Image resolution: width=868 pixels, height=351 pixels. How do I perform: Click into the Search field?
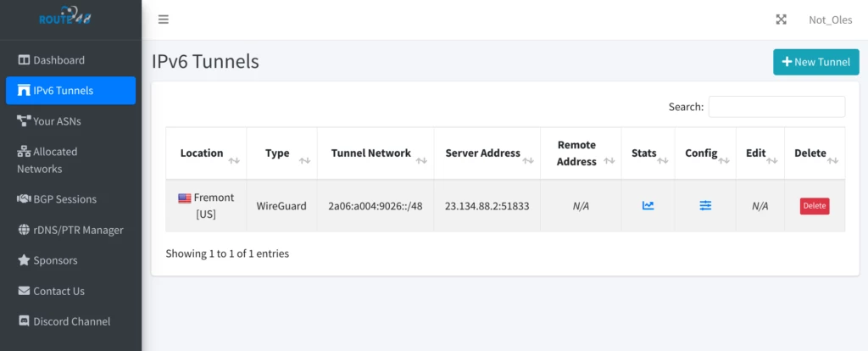(776, 107)
